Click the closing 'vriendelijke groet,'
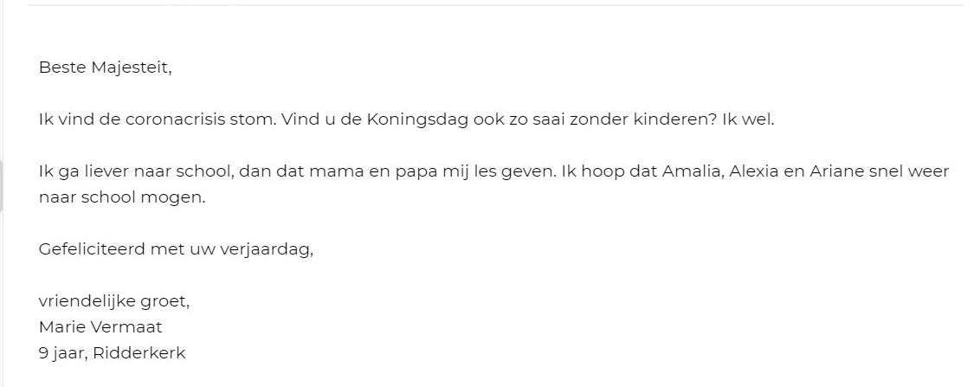The width and height of the screenshot is (980, 387). (x=114, y=302)
